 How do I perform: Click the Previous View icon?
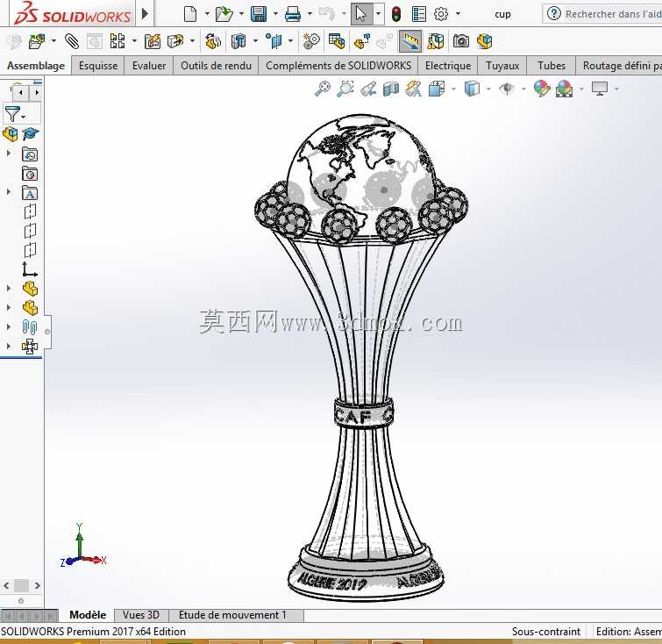point(368,89)
